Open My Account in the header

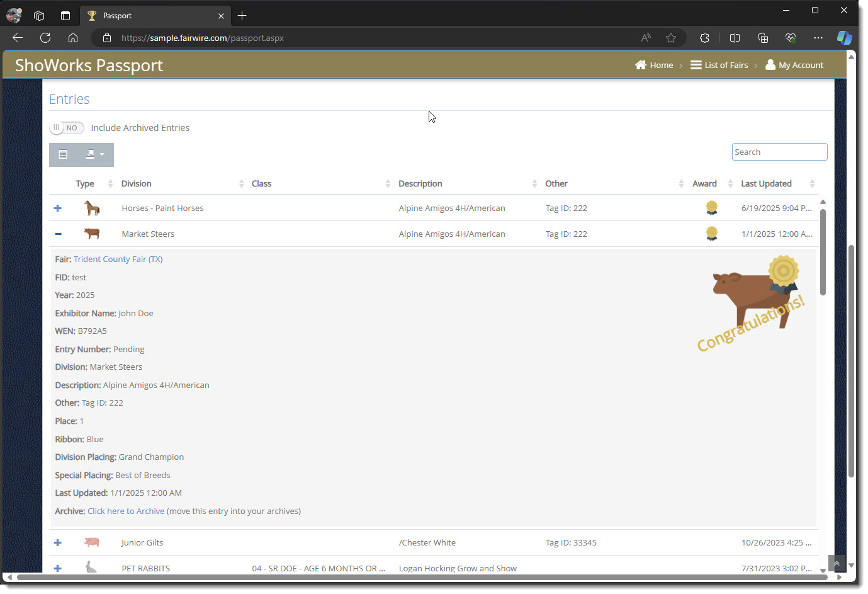[x=794, y=65]
